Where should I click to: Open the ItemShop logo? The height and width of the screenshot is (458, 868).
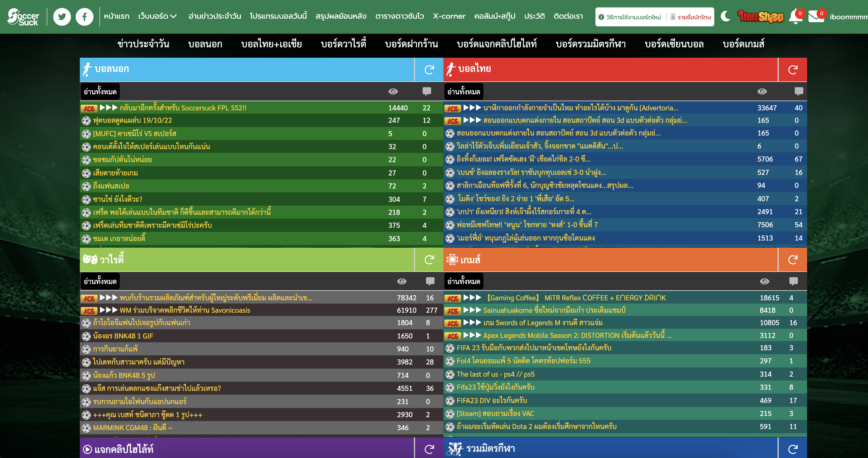pyautogui.click(x=760, y=16)
